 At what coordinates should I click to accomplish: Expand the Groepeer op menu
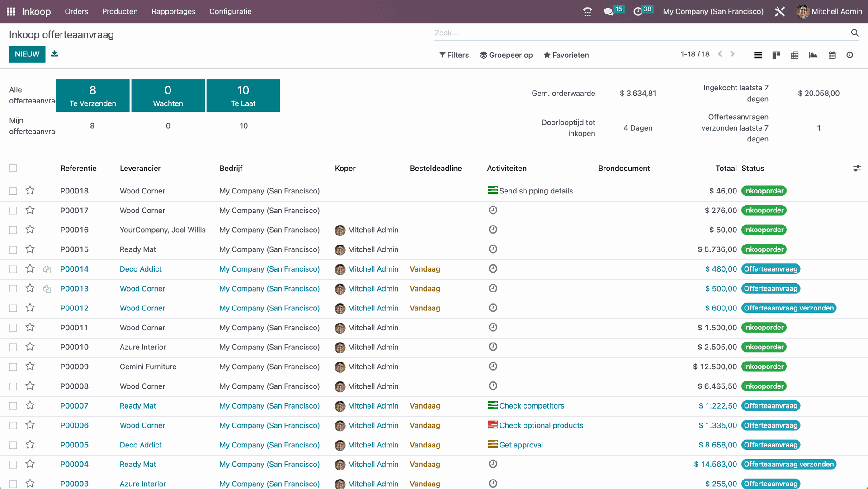click(x=506, y=55)
